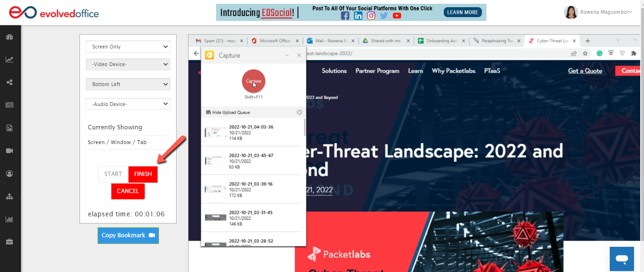Open the 2022-10-21_03-45-47 upload thumbnail
644x272 pixels.
pos(215,161)
